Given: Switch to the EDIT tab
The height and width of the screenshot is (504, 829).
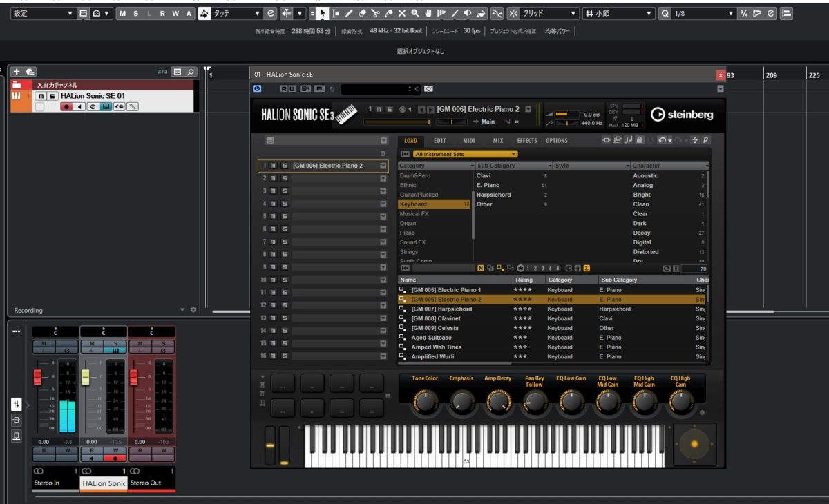Looking at the screenshot, I should [439, 140].
